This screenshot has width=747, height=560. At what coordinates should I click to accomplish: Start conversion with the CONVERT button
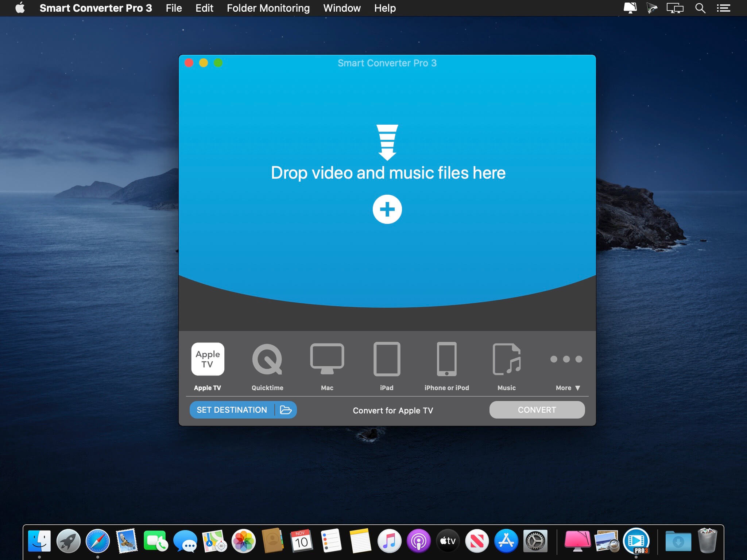537,410
